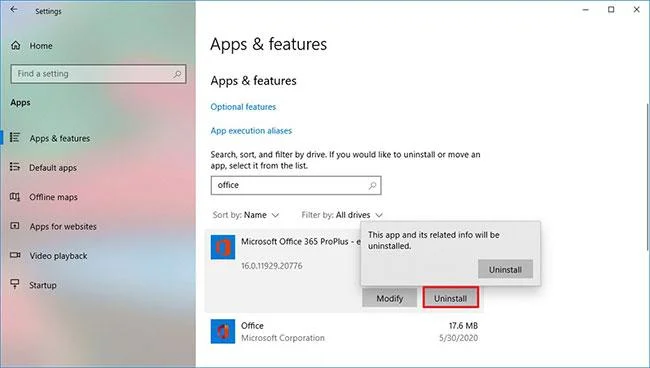Click the 5/30/2020 install date
The image size is (650, 368).
tap(458, 338)
